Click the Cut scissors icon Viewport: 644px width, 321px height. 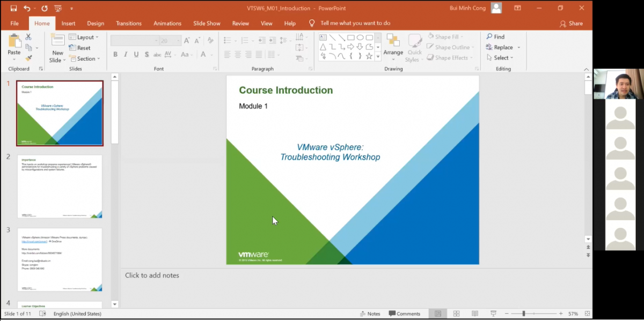coord(28,37)
